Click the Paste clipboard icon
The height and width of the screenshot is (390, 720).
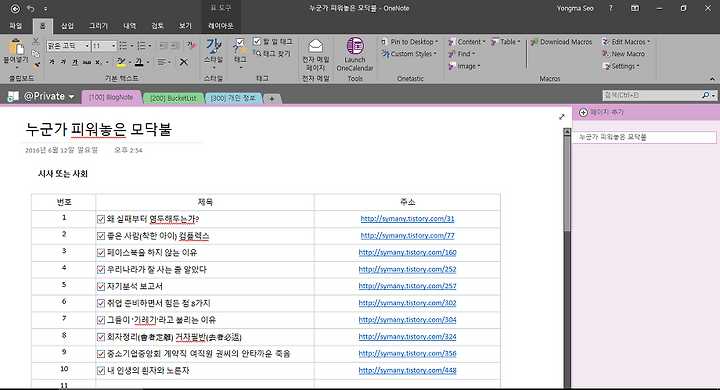[x=16, y=47]
